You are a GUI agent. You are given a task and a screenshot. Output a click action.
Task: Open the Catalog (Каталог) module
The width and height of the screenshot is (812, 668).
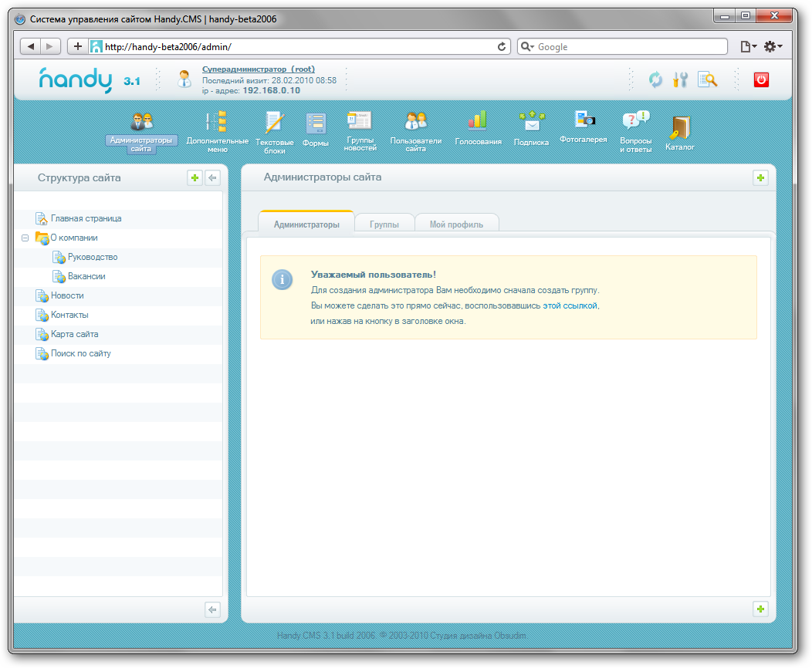(680, 127)
